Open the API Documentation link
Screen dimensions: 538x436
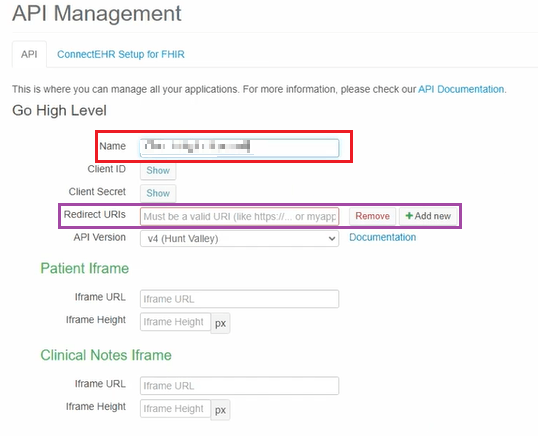(x=461, y=89)
